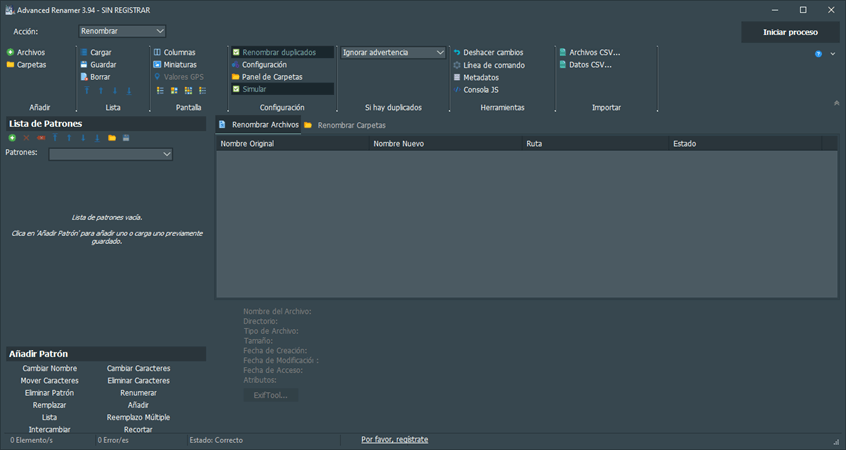
Task: Switch to Renombrar Carpetas tab
Action: point(345,125)
